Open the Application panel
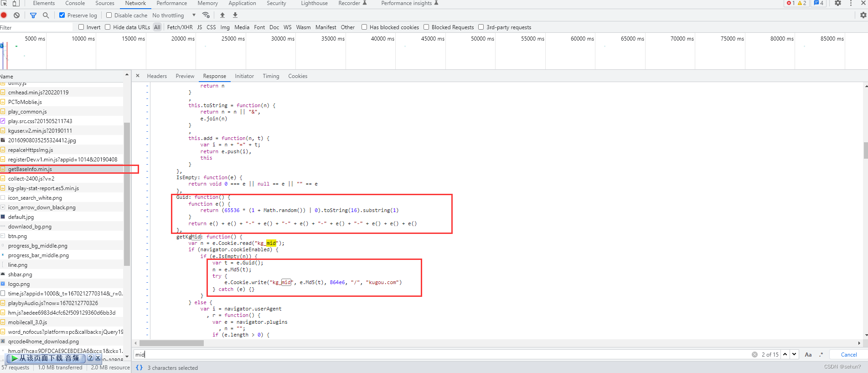The height and width of the screenshot is (373, 868). [242, 3]
